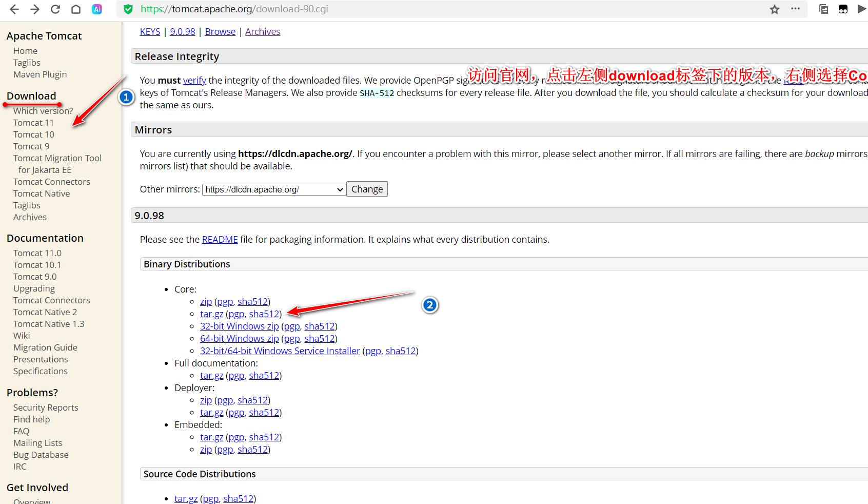This screenshot has height=504, width=868.
Task: Open Tomcat 11.0 documentation
Action: tap(37, 253)
